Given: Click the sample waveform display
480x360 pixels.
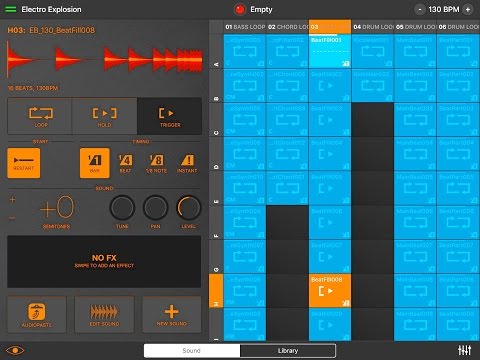Looking at the screenshot, I should coord(105,60).
